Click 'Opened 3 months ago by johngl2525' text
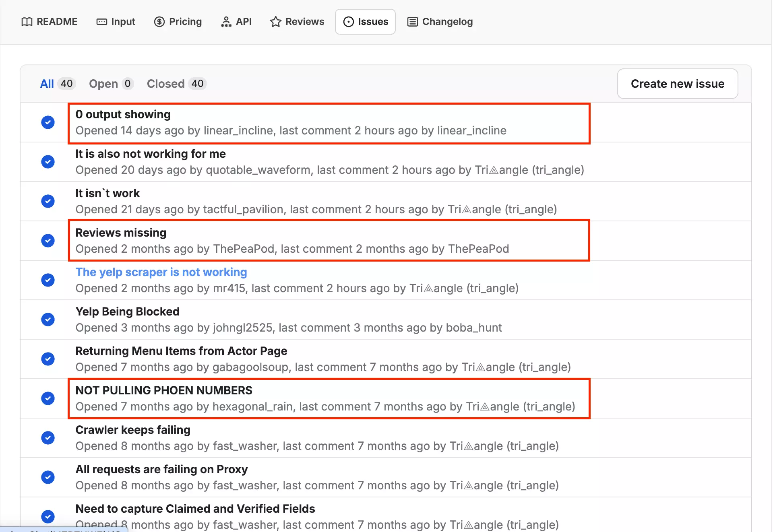Image resolution: width=773 pixels, height=532 pixels. pos(174,328)
